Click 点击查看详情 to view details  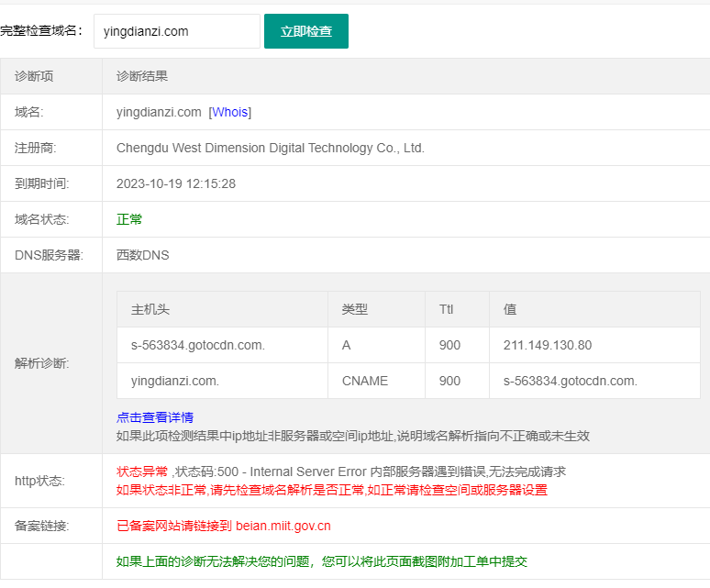pos(155,417)
